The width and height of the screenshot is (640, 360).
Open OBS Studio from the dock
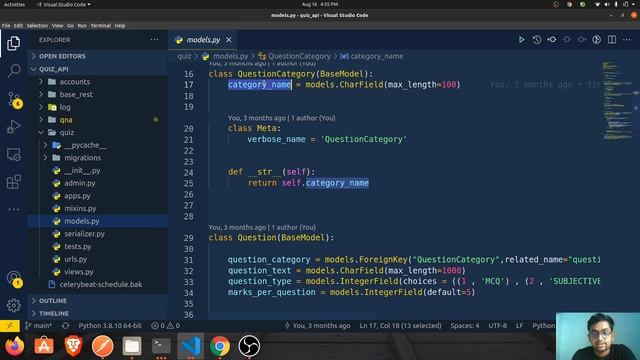(249, 346)
